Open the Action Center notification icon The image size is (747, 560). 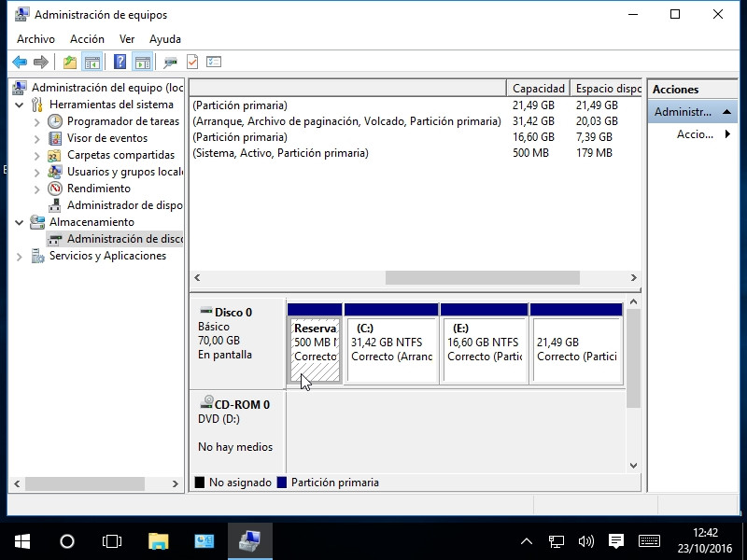(x=615, y=540)
